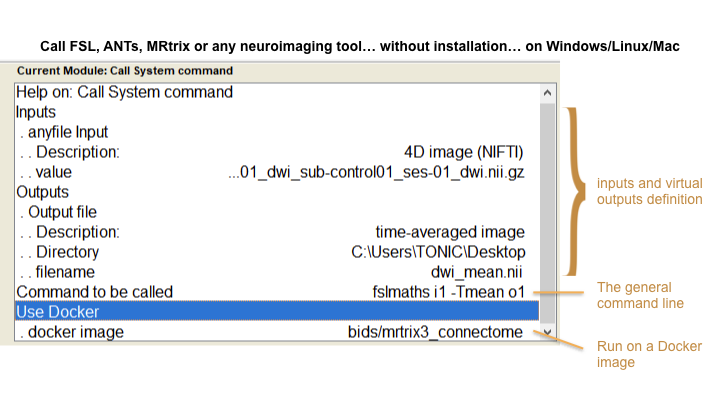Click the C:\Users\TONIC\Desktop directory value
Viewport: 720px width, 405px height.
click(x=439, y=252)
